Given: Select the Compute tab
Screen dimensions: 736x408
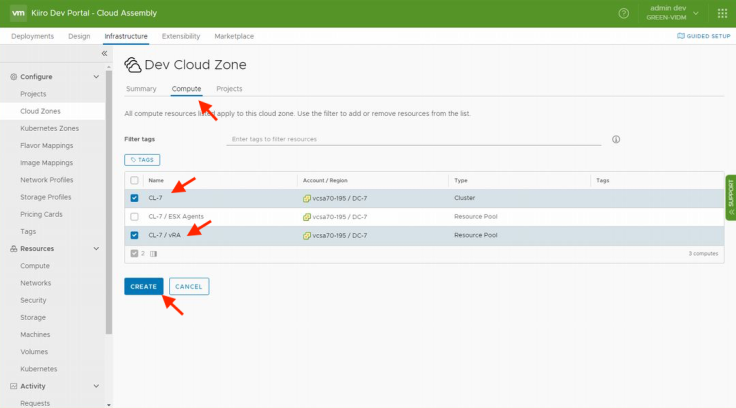Looking at the screenshot, I should click(x=186, y=89).
